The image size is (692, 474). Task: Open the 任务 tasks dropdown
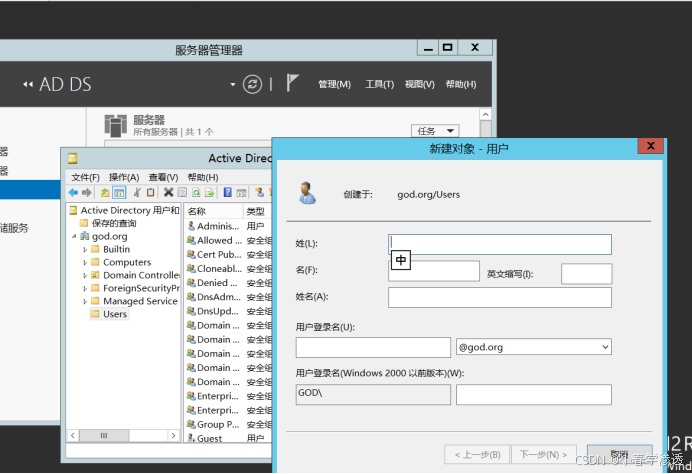pos(435,131)
